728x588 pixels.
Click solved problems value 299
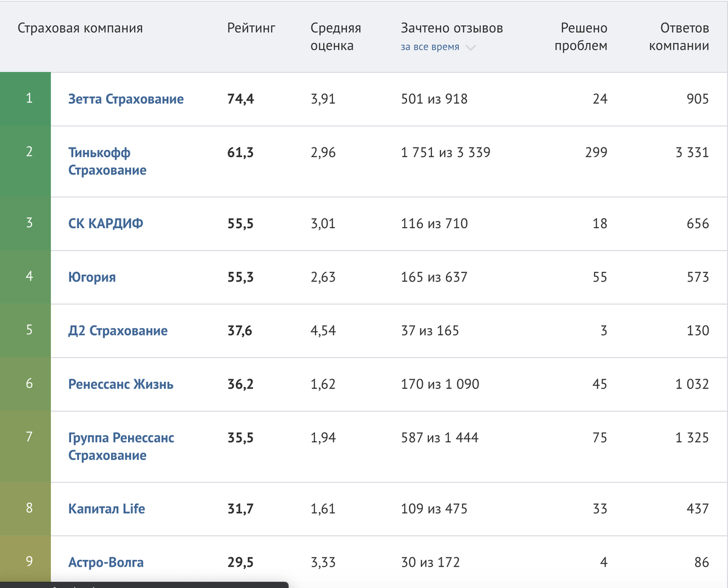596,152
